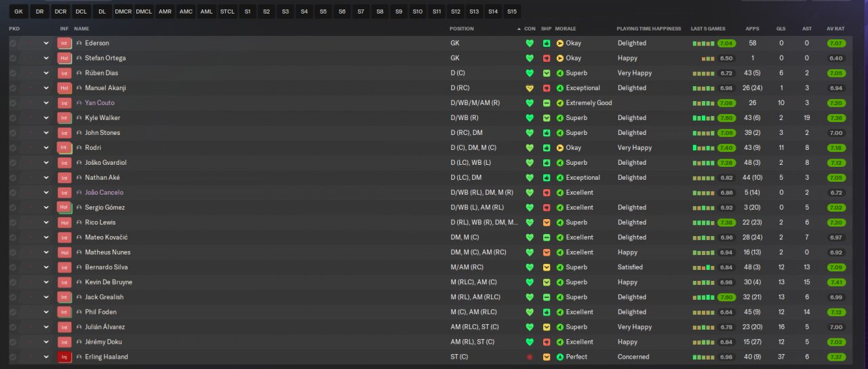Click the sharpness icon in Rúben Dias's row
This screenshot has width=868, height=369.
[x=547, y=73]
